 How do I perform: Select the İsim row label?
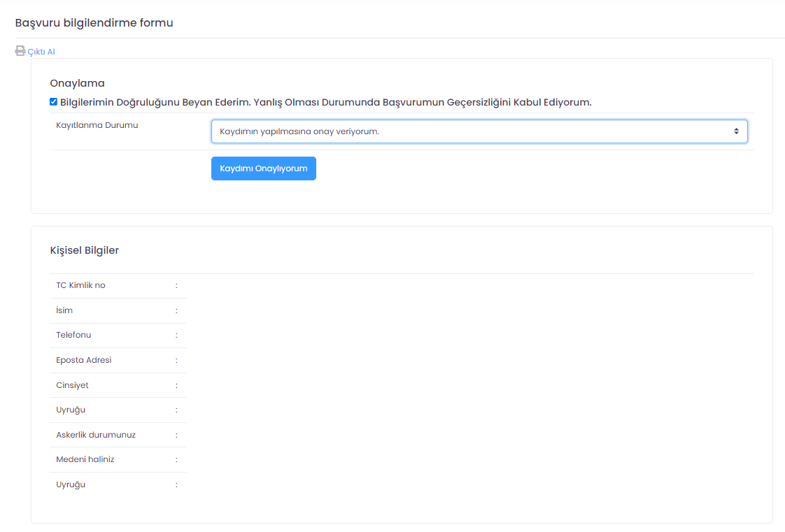coord(64,310)
